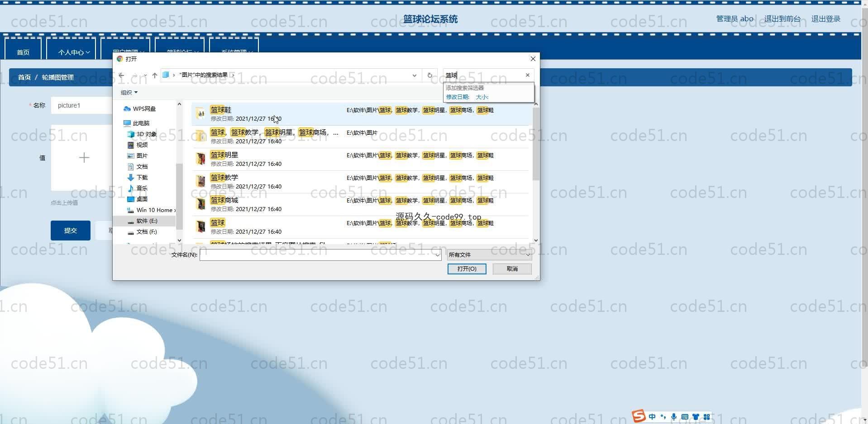Image resolution: width=868 pixels, height=424 pixels.
Task: Click the 篮球教学 folder icon
Action: coord(200,182)
